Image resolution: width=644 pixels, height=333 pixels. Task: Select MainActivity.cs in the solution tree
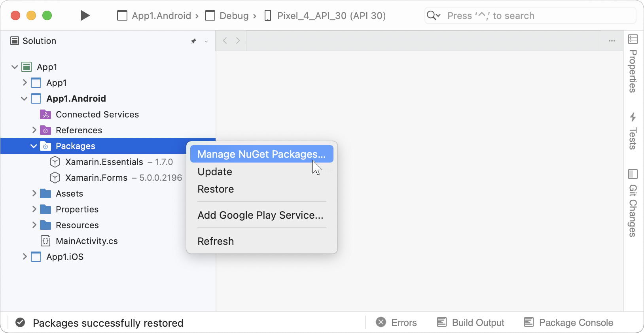(x=87, y=241)
